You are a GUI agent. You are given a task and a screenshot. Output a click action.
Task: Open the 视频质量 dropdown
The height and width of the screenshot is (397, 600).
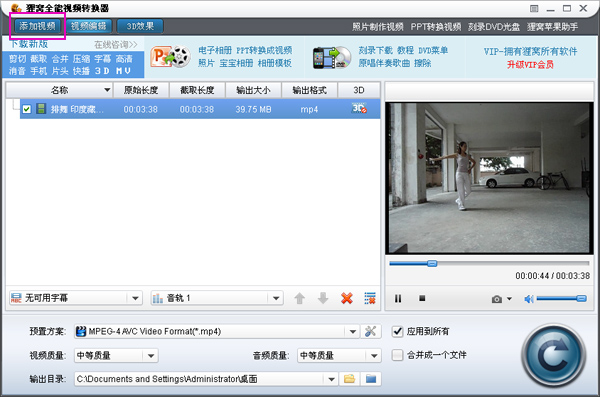(116, 356)
